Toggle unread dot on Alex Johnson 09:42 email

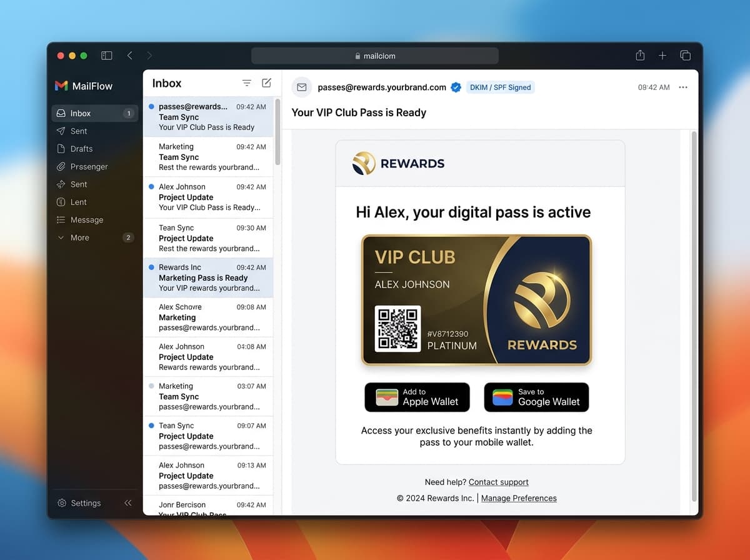152,187
